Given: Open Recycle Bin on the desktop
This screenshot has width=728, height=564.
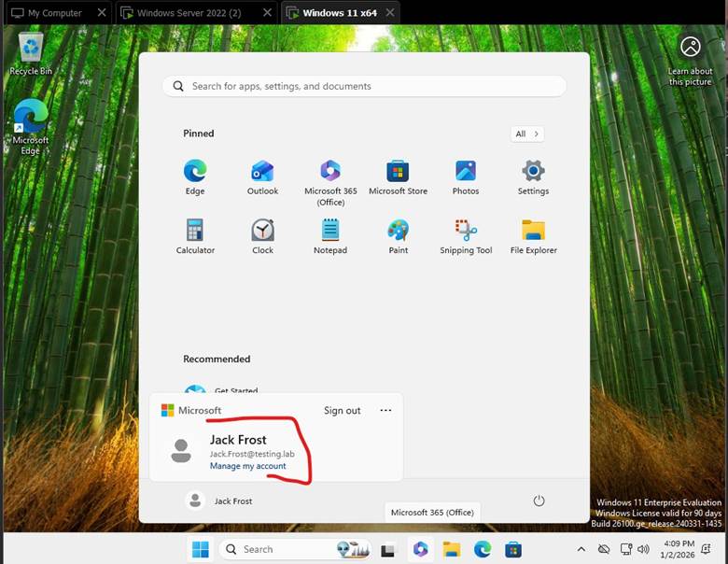Looking at the screenshot, I should (x=31, y=52).
